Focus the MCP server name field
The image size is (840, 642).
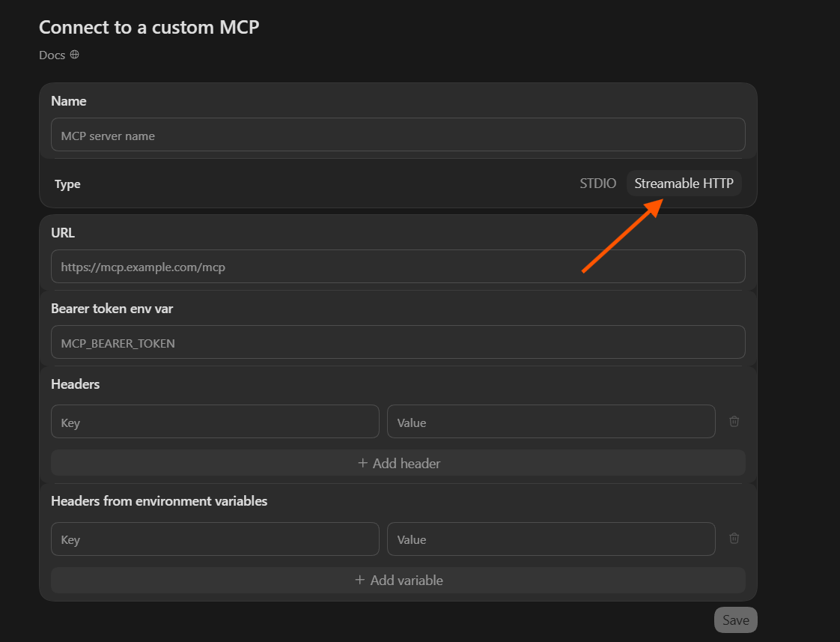pos(398,135)
